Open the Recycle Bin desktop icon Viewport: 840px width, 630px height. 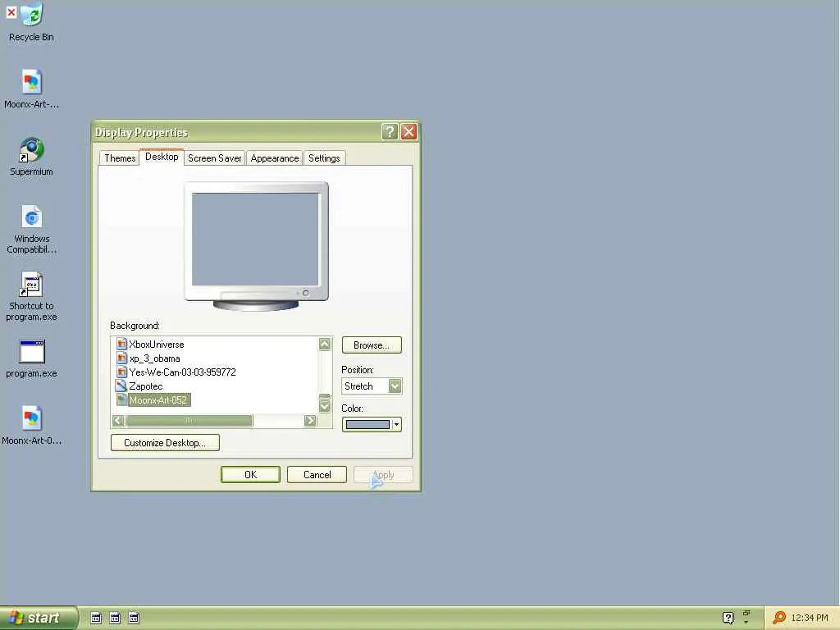(32, 21)
